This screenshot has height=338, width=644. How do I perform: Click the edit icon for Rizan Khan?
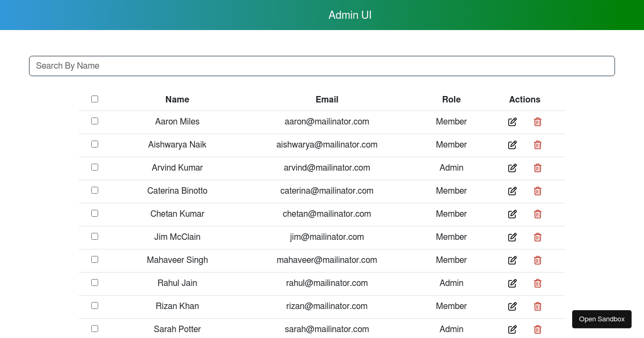point(512,306)
